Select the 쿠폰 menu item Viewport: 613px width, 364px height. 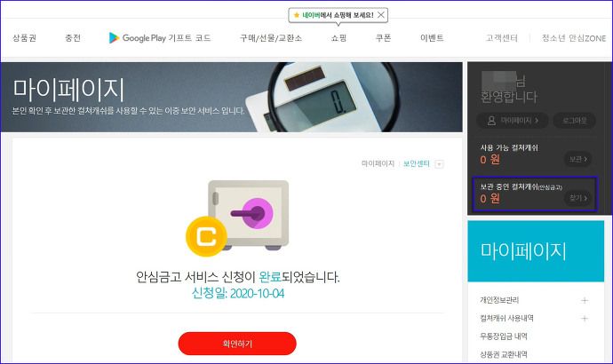click(383, 38)
